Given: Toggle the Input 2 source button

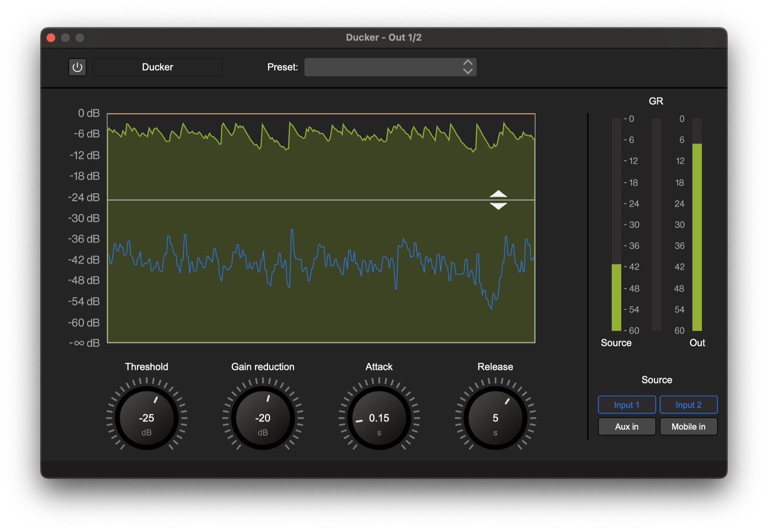Looking at the screenshot, I should point(688,405).
